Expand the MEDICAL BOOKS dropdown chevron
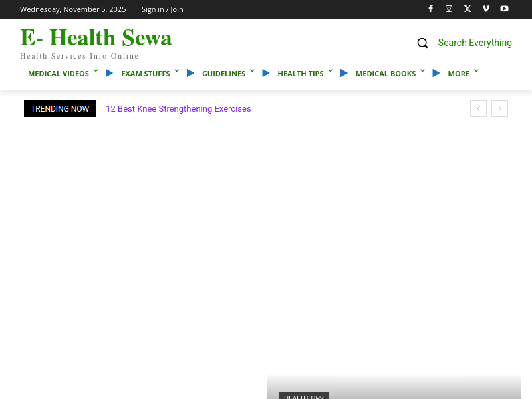 [422, 71]
